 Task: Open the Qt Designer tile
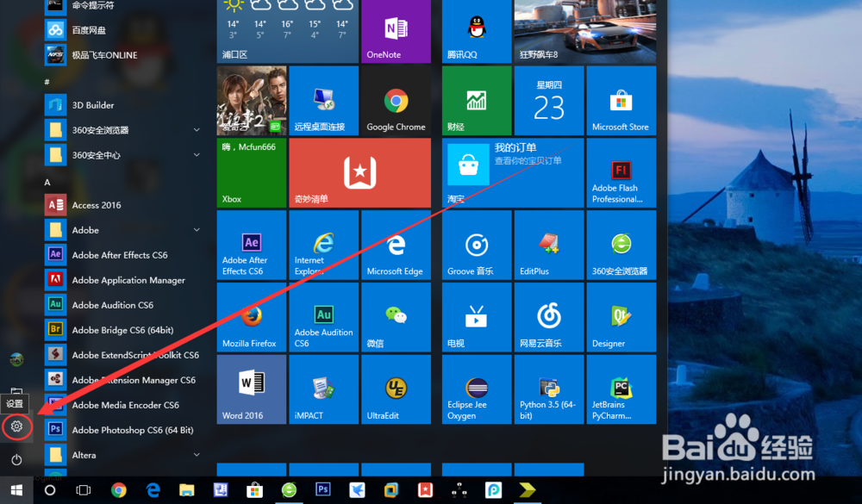[x=622, y=316]
